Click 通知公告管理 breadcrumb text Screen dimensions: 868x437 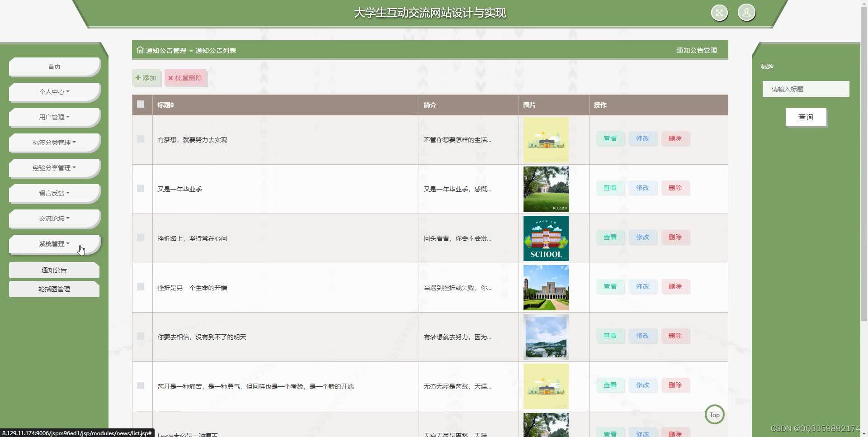(x=166, y=51)
